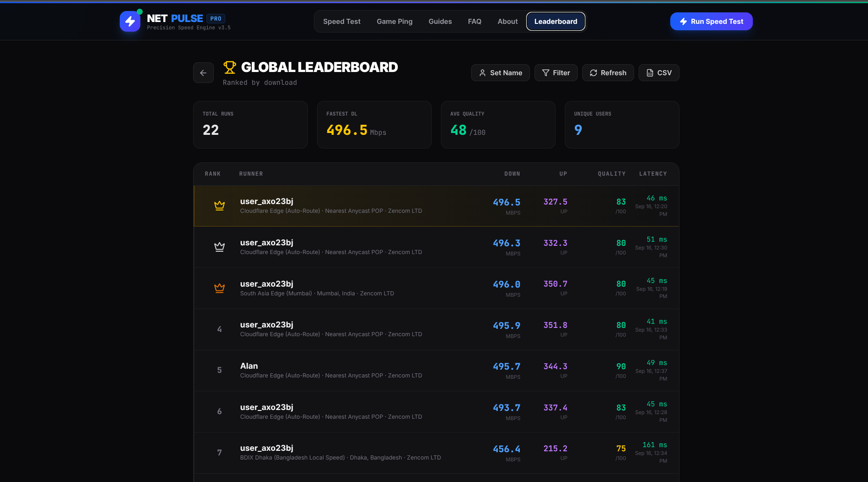This screenshot has width=868, height=482.
Task: Click the 496.3 download value
Action: [506, 243]
